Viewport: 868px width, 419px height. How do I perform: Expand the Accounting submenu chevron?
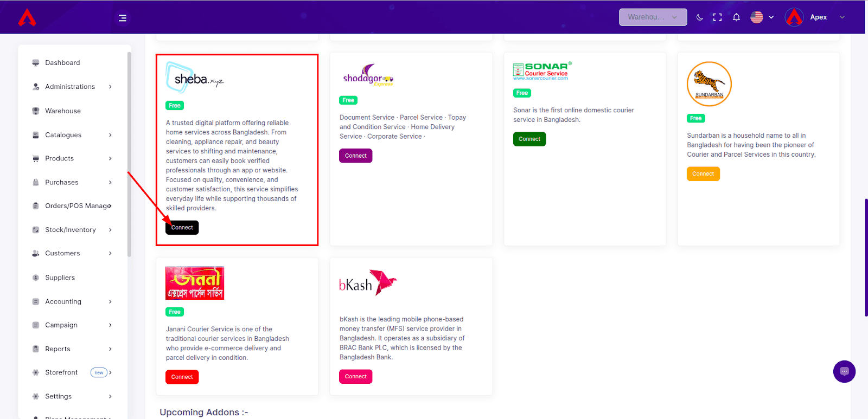(x=110, y=301)
